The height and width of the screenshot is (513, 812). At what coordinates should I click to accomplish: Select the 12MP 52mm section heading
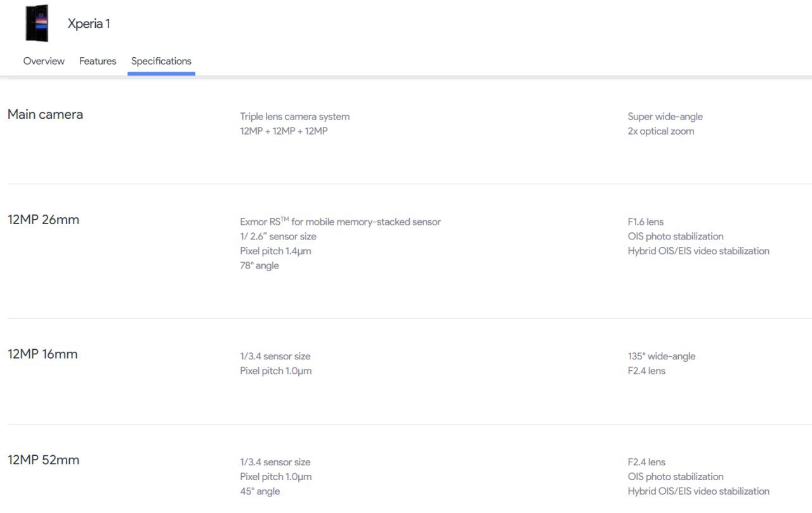(x=43, y=460)
